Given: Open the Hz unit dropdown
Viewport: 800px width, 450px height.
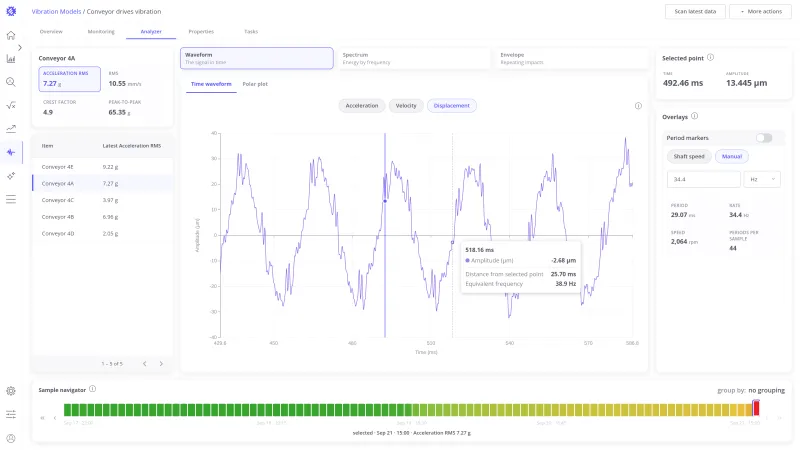Looking at the screenshot, I should 762,179.
